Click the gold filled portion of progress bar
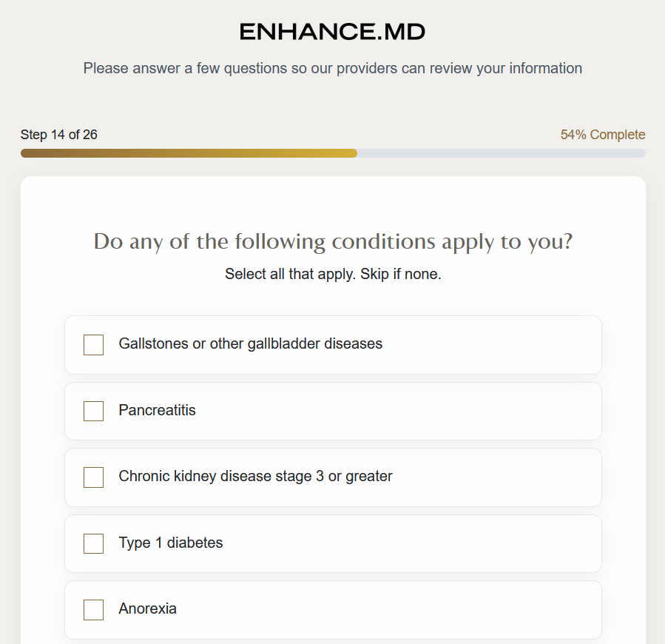This screenshot has width=665, height=644. [189, 153]
